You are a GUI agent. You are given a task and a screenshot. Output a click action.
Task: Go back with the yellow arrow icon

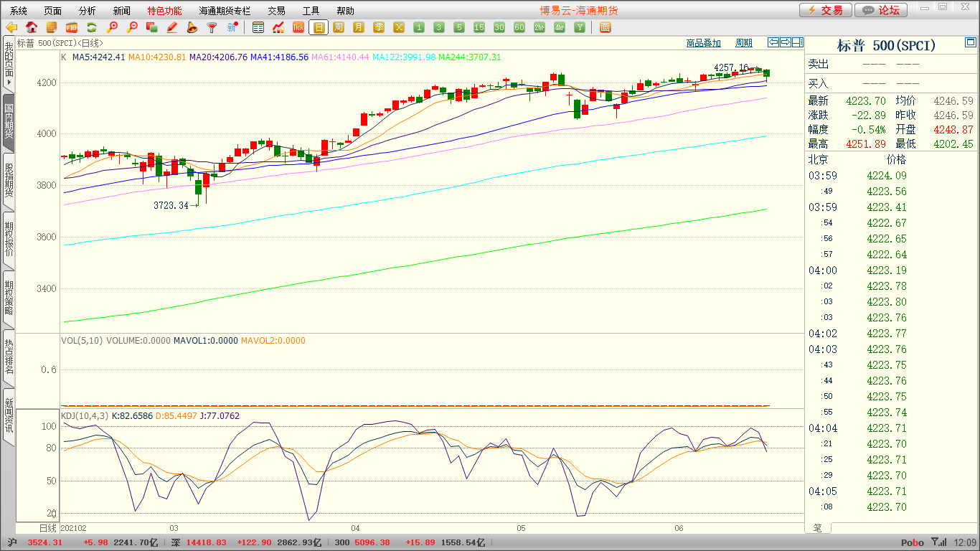pyautogui.click(x=11, y=28)
